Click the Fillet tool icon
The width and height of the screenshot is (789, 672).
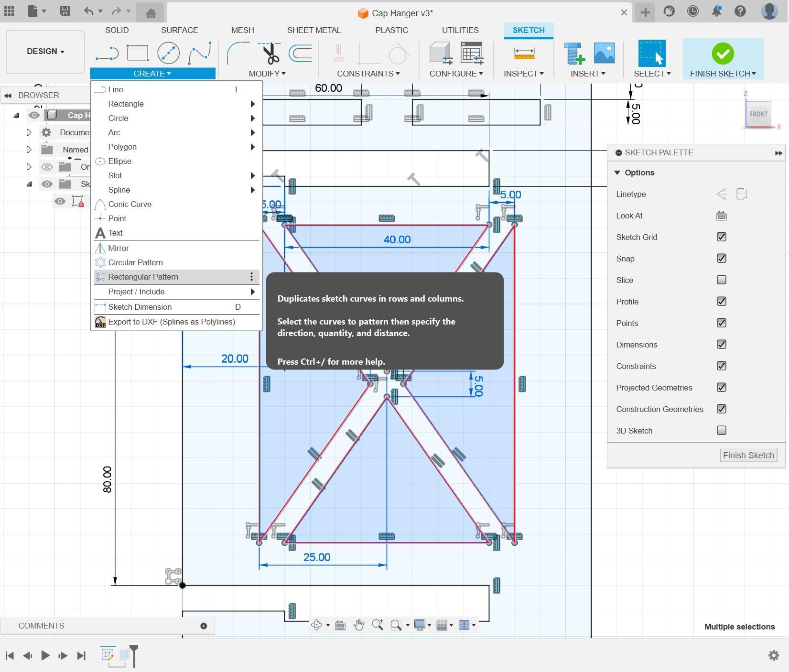[238, 53]
